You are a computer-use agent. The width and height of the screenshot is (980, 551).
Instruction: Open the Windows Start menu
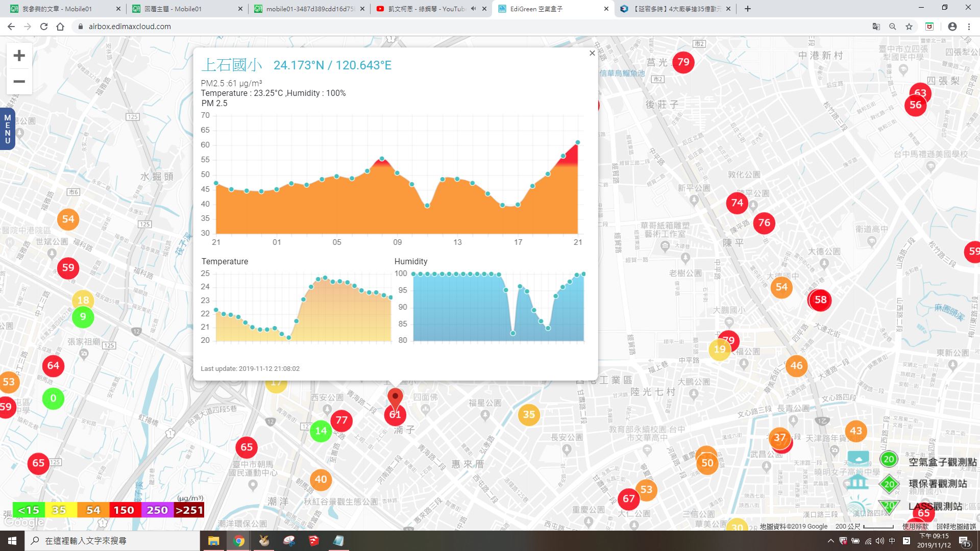12,541
